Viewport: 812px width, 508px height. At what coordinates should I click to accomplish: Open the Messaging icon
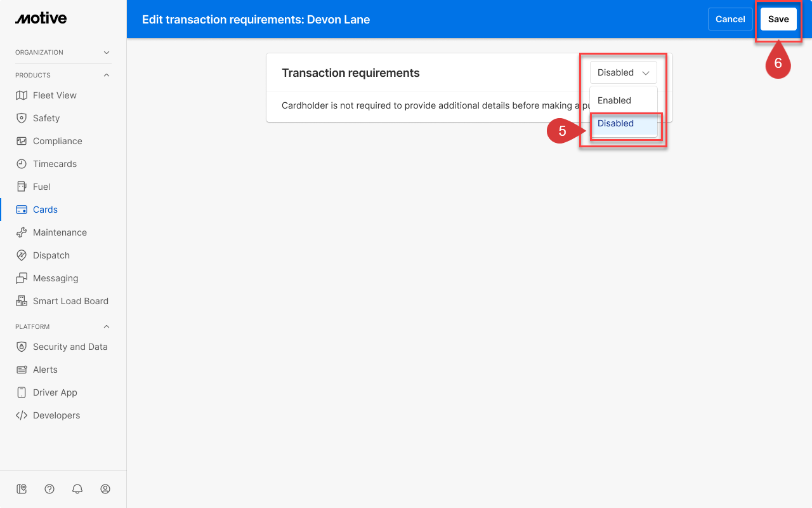click(22, 278)
